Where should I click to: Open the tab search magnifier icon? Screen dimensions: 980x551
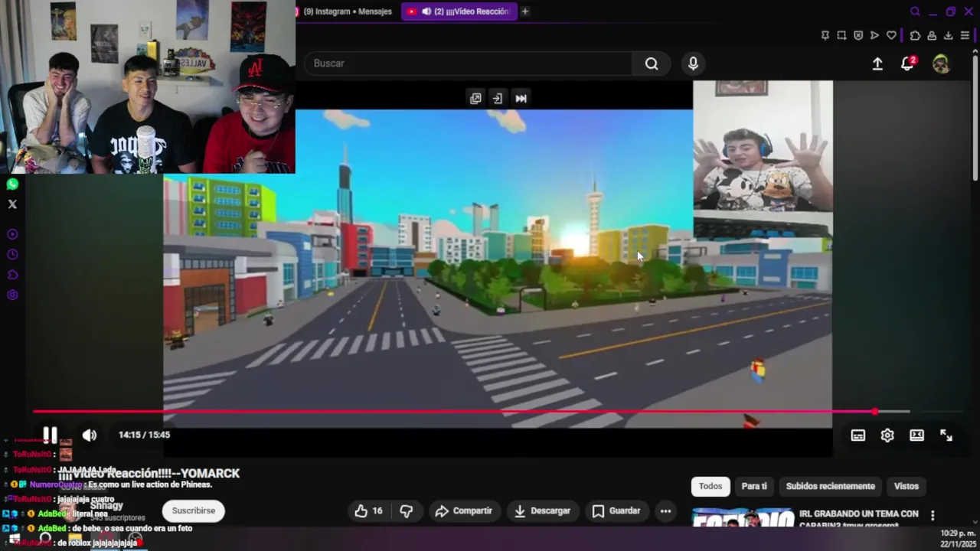click(x=915, y=11)
